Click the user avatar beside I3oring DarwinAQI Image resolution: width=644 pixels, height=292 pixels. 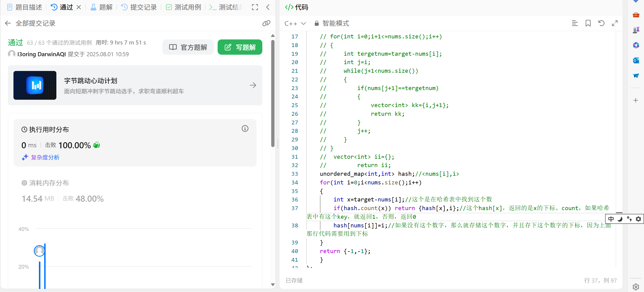click(11, 54)
